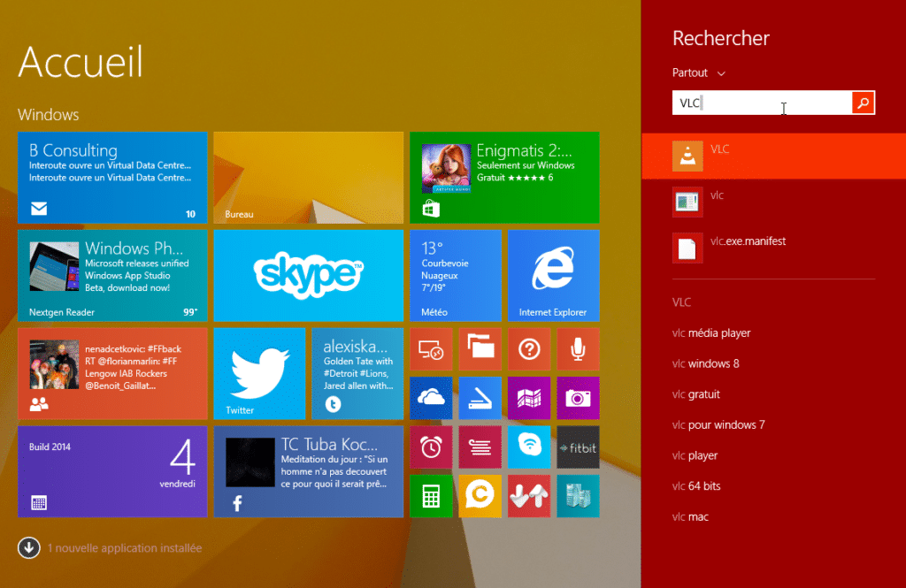Open the B Consulting mail tile
This screenshot has width=906, height=588.
click(x=112, y=178)
